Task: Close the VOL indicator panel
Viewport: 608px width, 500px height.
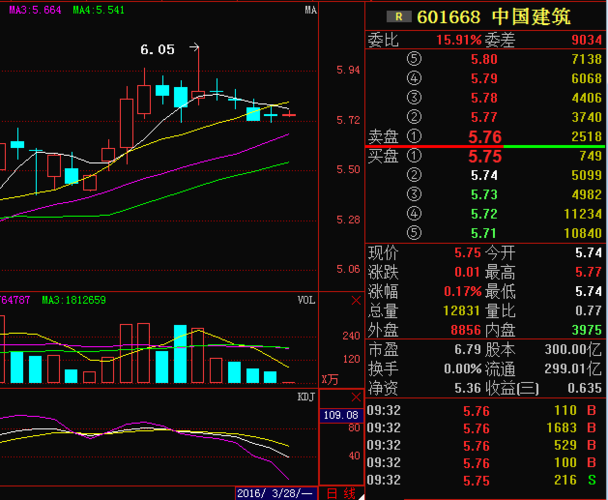Action: 356,301
